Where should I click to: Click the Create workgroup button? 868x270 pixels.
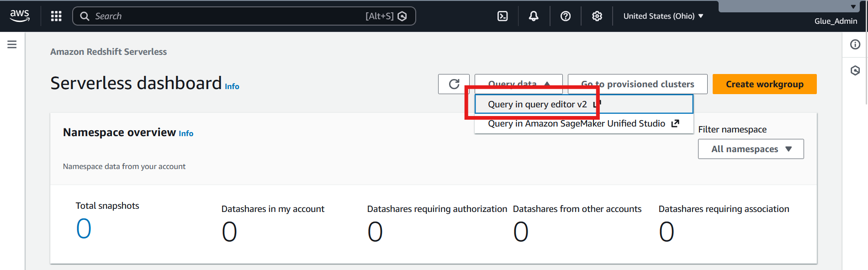point(764,84)
